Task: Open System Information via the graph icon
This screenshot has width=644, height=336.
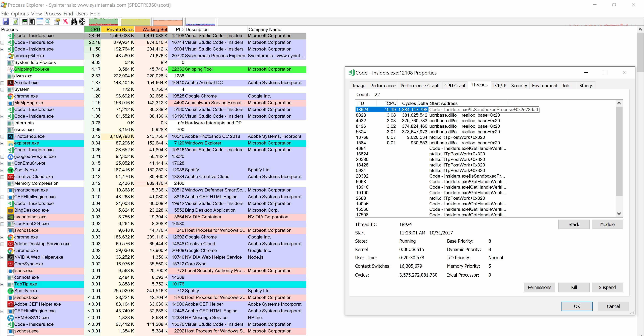Action: pos(24,21)
